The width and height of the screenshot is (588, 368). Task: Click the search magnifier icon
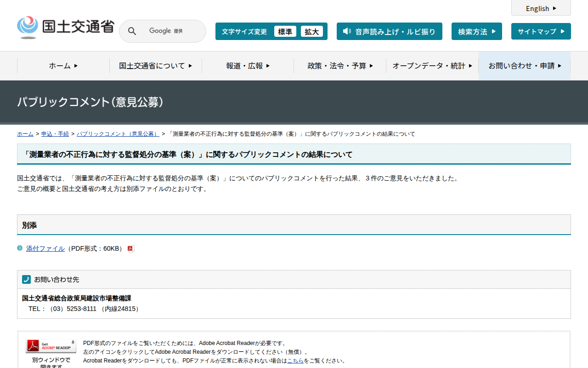pos(132,31)
